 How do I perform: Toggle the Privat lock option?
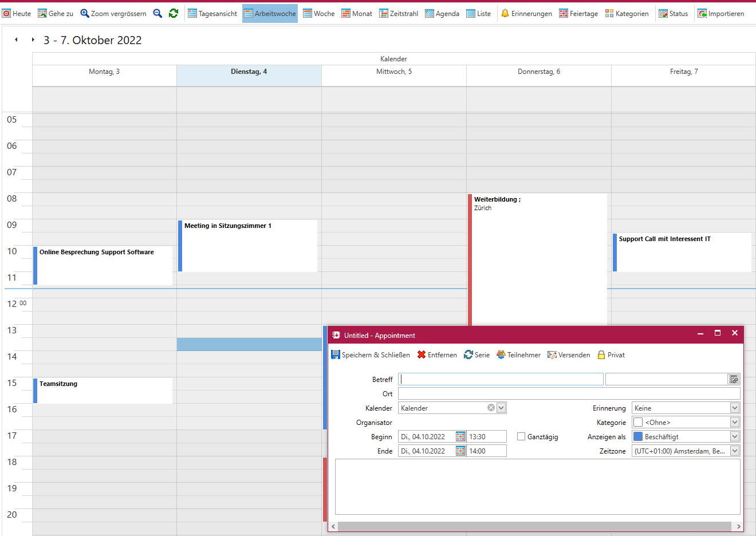tap(611, 355)
